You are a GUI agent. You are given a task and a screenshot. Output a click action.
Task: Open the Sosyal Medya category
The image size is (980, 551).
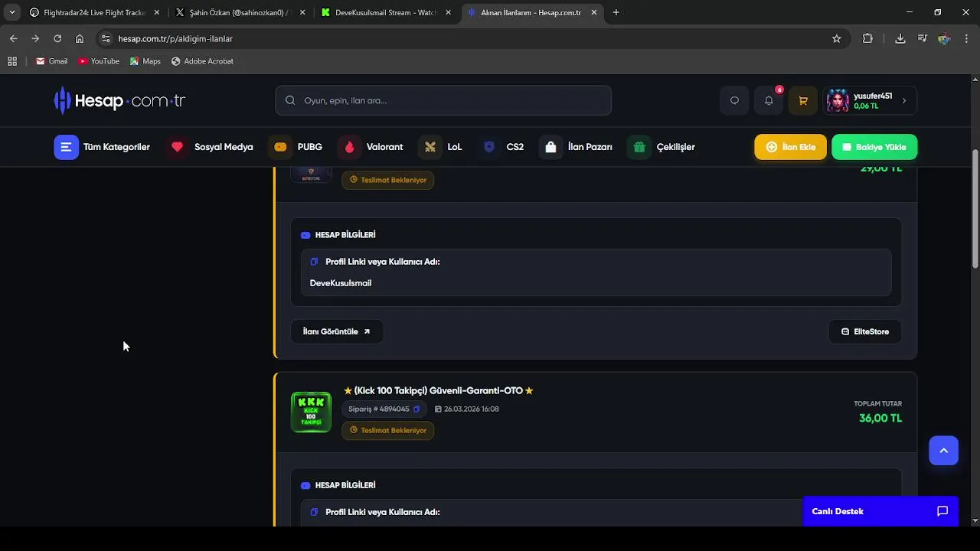209,147
